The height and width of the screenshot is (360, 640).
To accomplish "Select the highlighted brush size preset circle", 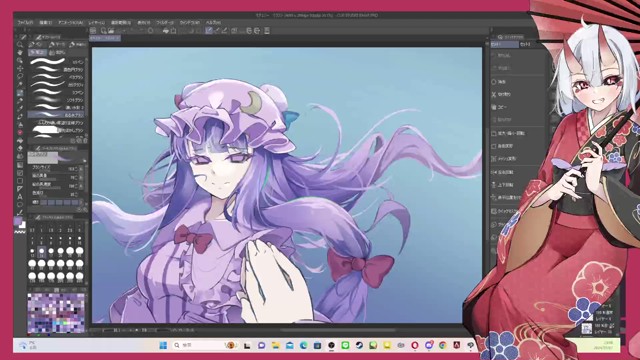I will point(41,252).
